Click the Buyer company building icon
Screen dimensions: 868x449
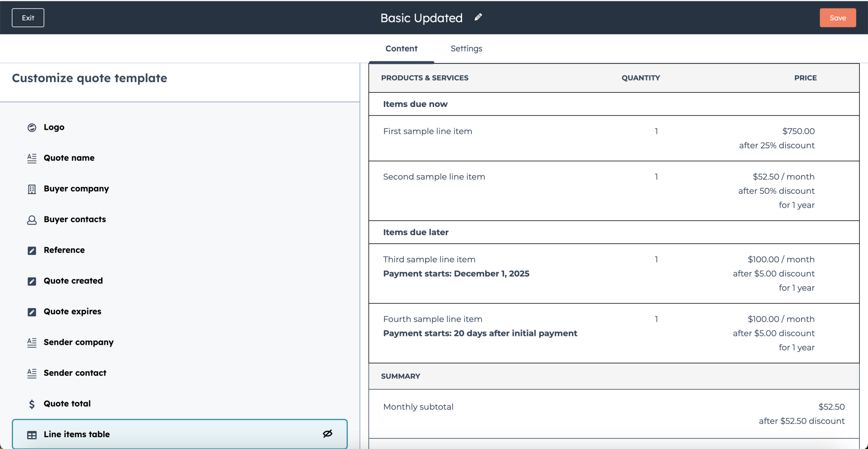click(x=32, y=189)
